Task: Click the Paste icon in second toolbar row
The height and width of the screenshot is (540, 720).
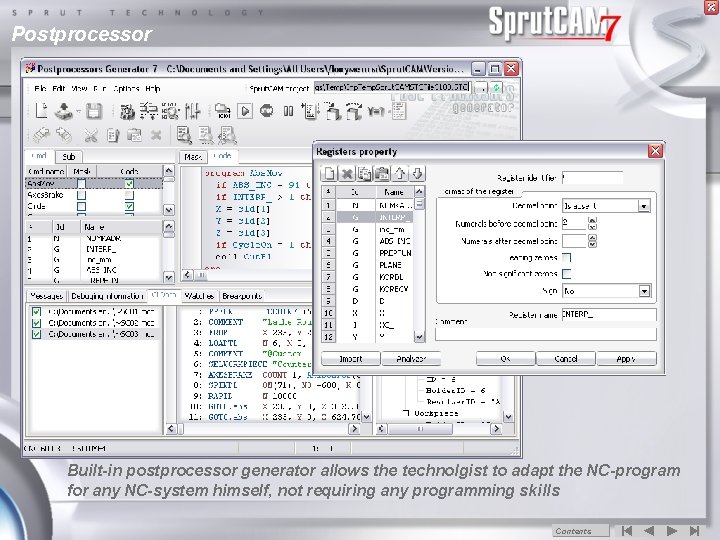Action: [134, 135]
